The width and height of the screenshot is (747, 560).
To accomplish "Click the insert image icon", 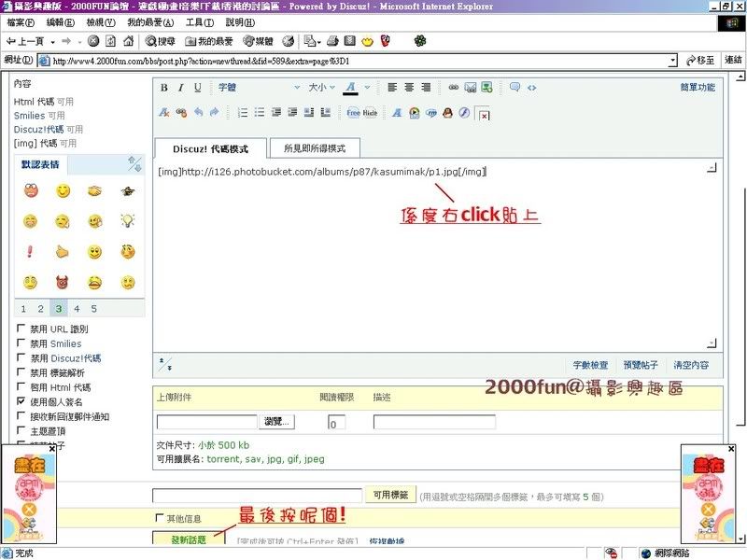I will pyautogui.click(x=471, y=88).
